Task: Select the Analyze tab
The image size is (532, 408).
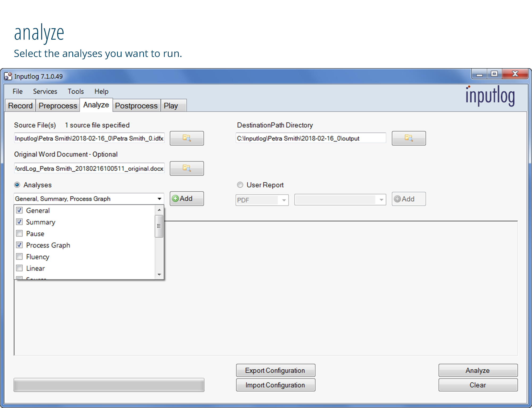Action: click(96, 105)
